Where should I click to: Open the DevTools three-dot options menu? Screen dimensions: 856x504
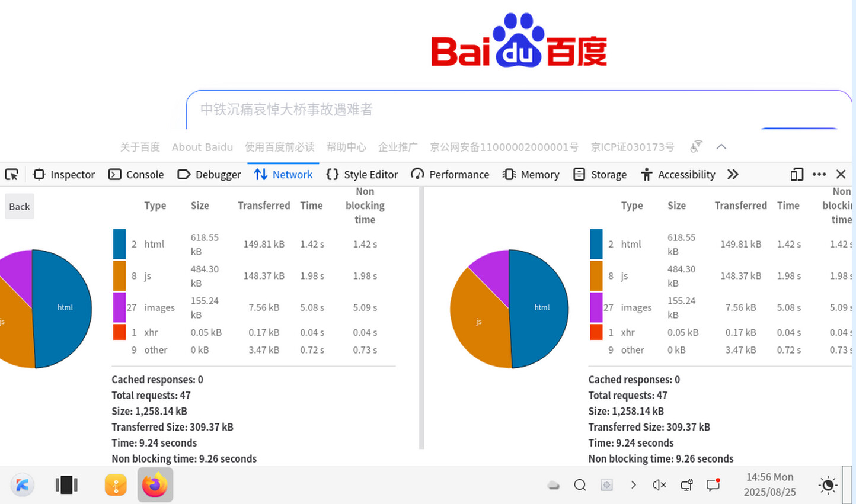(x=819, y=174)
